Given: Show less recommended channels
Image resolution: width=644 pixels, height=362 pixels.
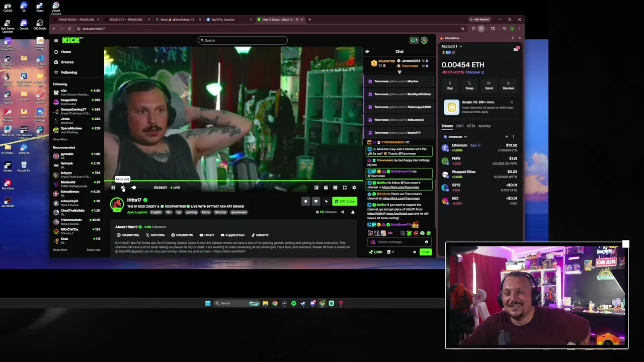Looking at the screenshot, I should click(x=93, y=250).
